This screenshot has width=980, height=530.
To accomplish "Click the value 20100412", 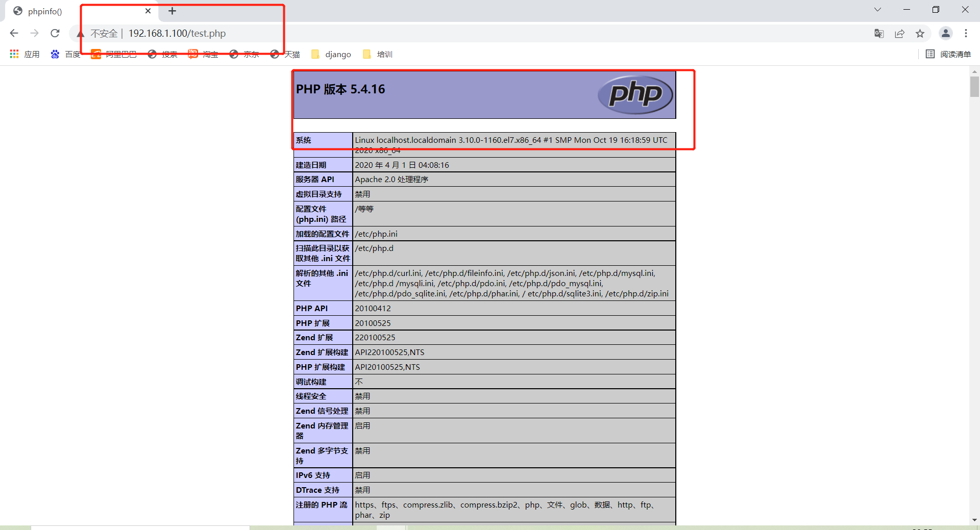I will (x=373, y=309).
